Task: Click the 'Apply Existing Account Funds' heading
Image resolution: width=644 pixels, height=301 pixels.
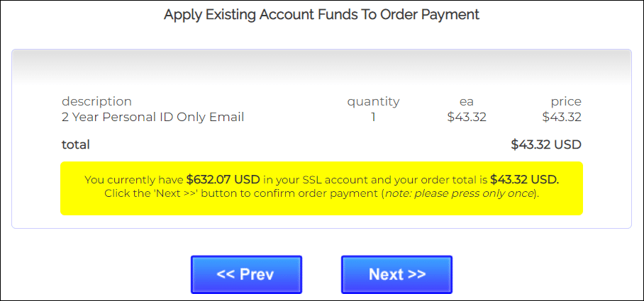Action: tap(321, 14)
